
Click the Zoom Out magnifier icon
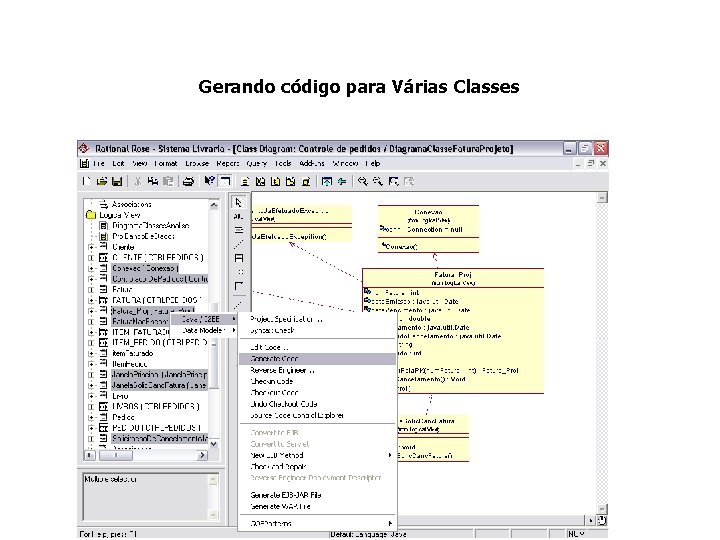click(x=378, y=182)
